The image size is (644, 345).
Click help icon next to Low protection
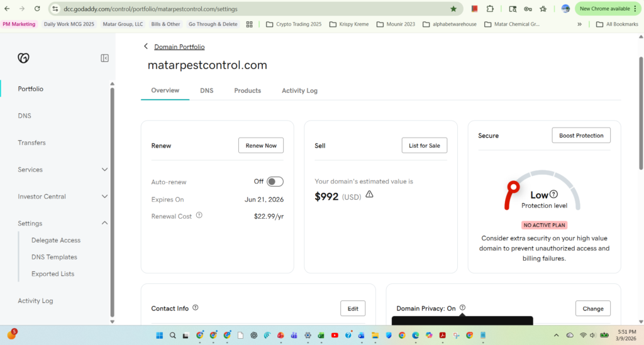click(553, 195)
